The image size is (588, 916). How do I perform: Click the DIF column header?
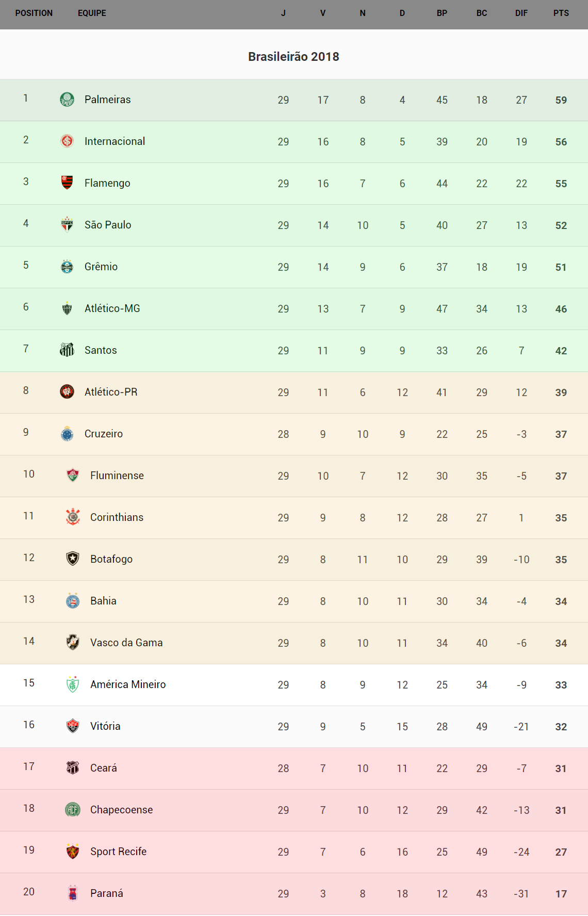click(x=521, y=13)
